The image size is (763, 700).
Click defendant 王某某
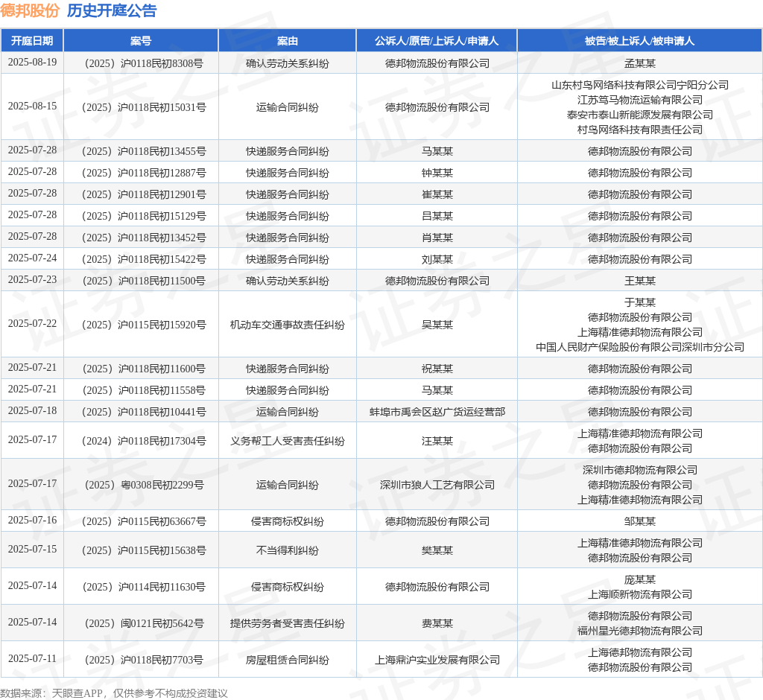(x=640, y=281)
